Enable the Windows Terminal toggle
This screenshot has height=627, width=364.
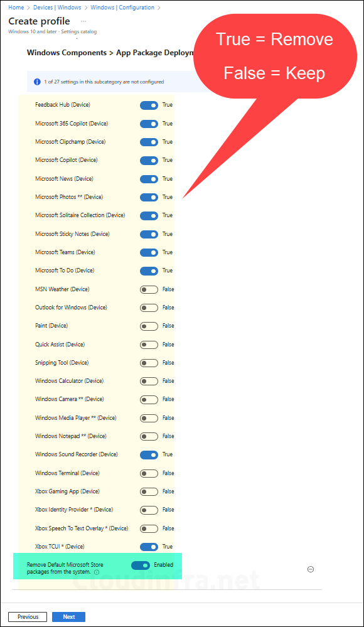pyautogui.click(x=149, y=473)
